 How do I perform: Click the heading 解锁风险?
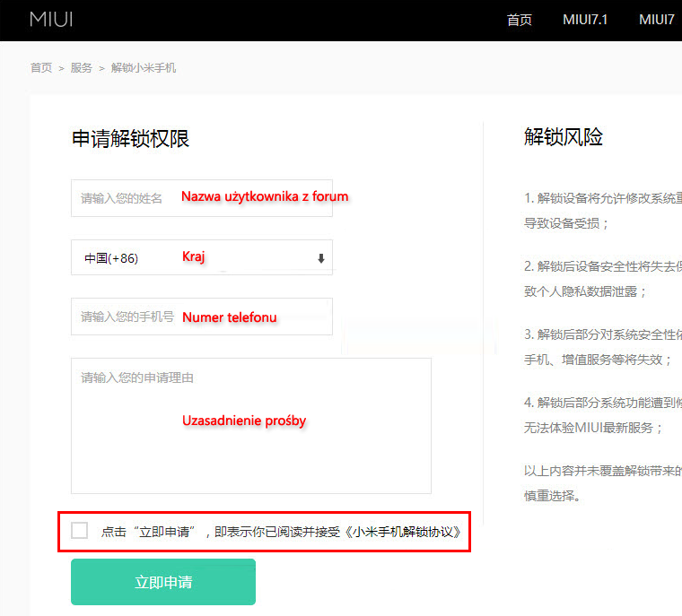coord(564,137)
